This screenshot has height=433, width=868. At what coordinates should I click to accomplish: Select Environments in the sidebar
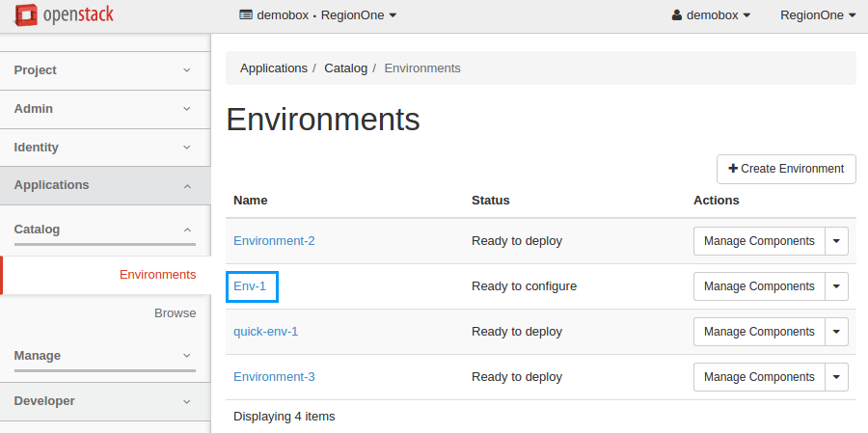[x=157, y=275]
